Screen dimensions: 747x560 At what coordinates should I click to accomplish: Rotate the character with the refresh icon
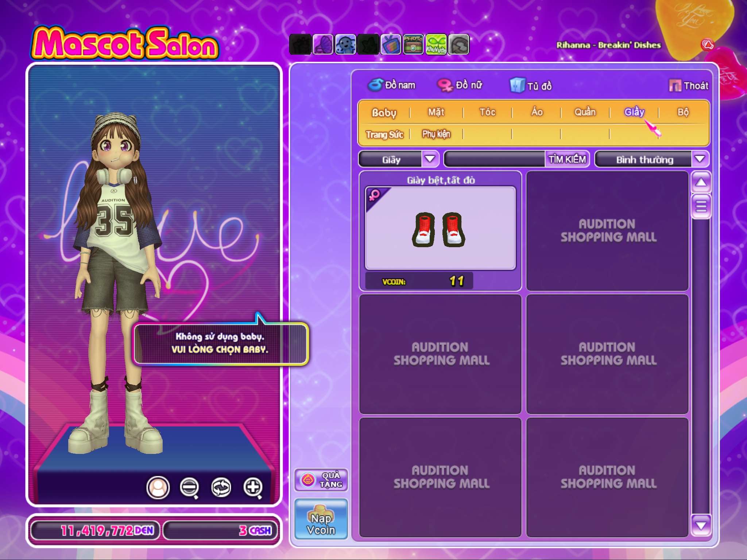tap(221, 487)
